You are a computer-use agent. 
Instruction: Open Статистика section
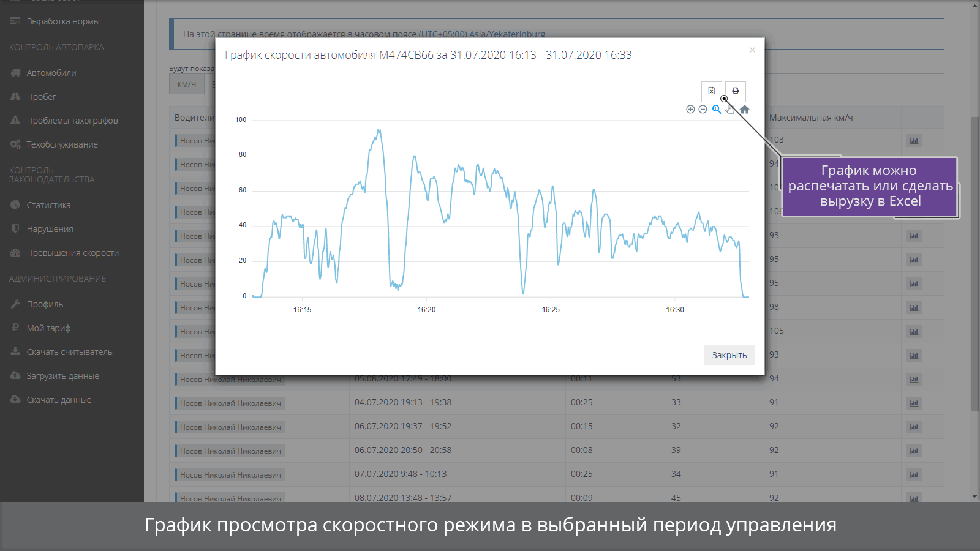[48, 205]
